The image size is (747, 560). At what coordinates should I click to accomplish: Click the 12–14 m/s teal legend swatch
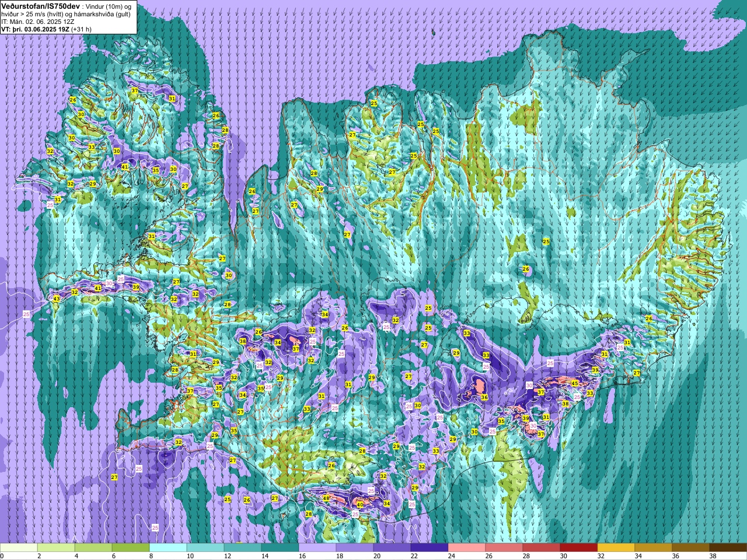coord(243,548)
